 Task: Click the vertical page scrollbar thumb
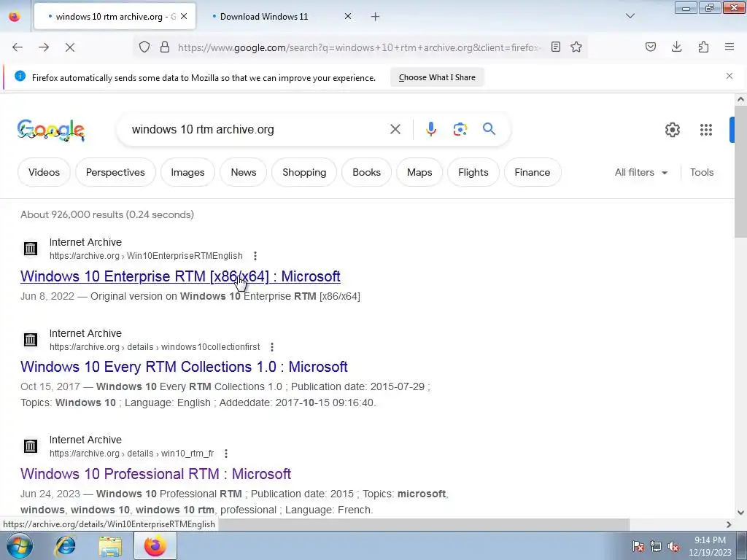point(740,171)
